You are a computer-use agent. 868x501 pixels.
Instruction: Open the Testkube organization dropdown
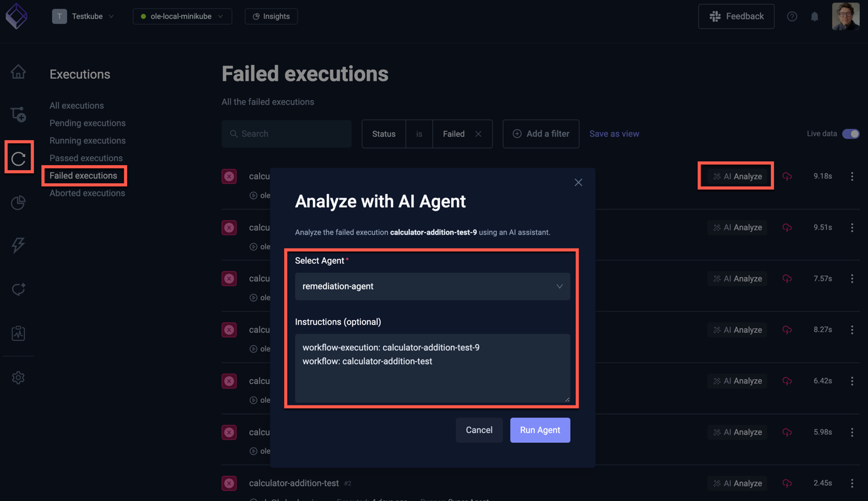(84, 16)
